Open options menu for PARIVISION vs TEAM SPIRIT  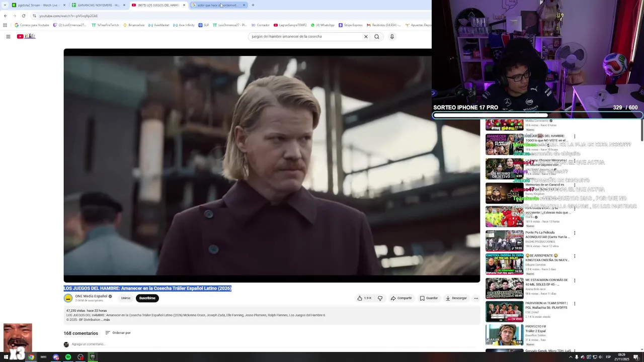(575, 304)
